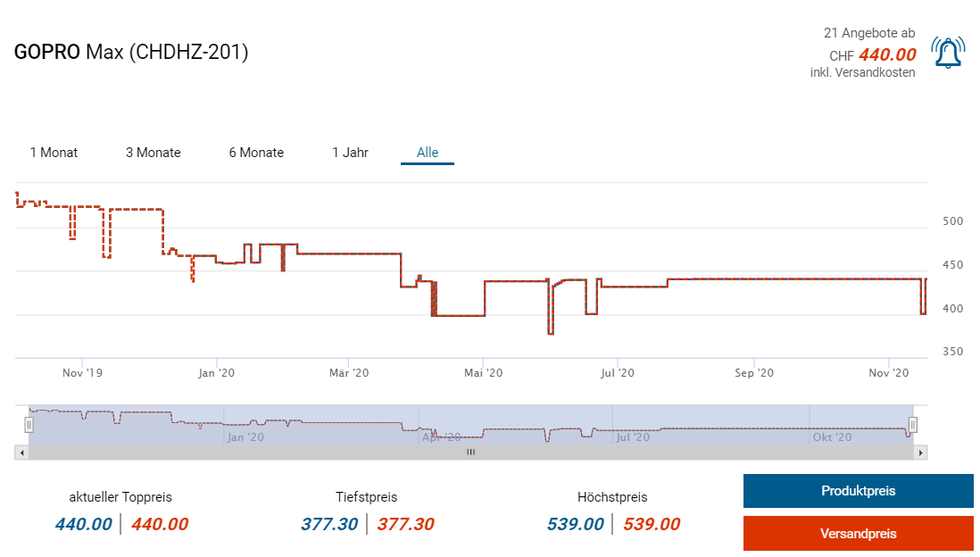980x557 pixels.
Task: Click the right navigator range handle
Action: pyautogui.click(x=912, y=424)
